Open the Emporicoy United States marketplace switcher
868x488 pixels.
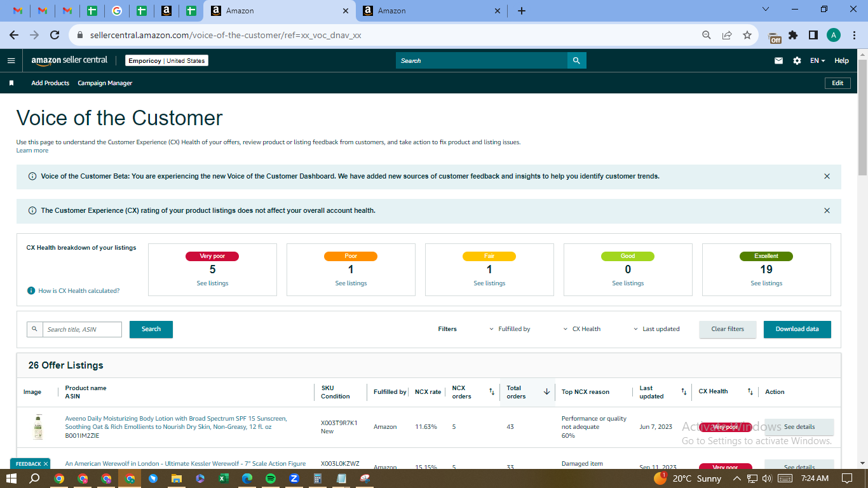coord(166,60)
